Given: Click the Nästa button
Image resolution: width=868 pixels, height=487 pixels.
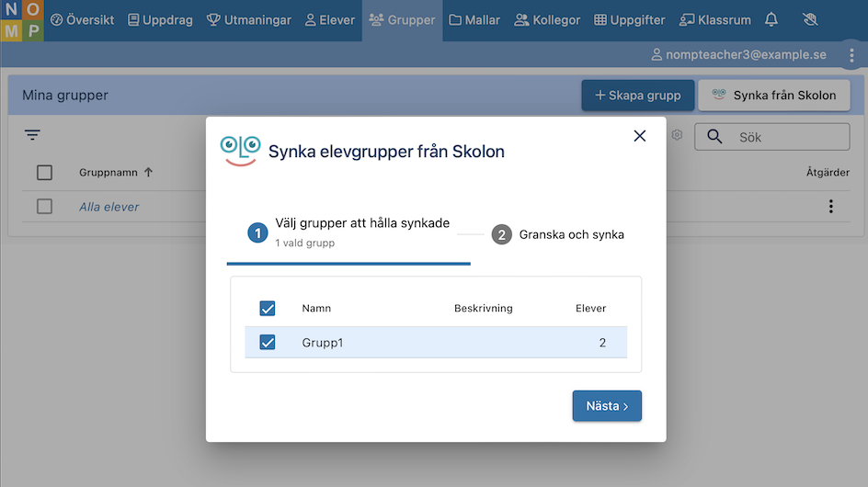Looking at the screenshot, I should point(607,405).
